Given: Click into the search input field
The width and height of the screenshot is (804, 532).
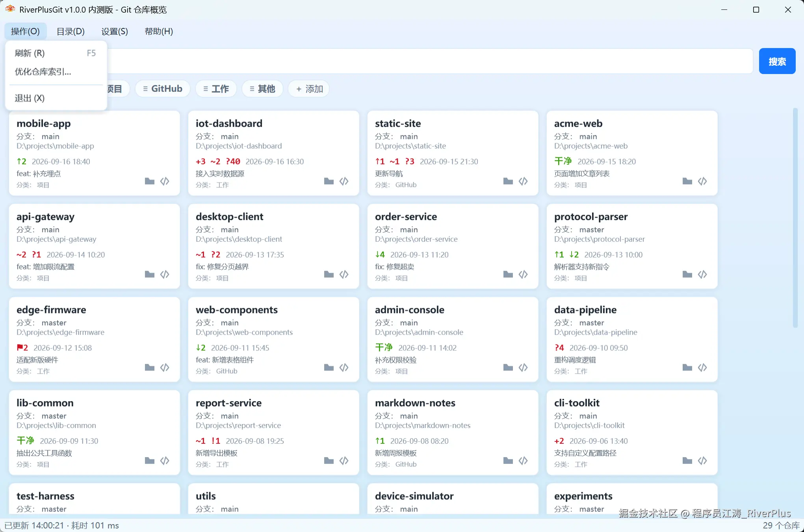Looking at the screenshot, I should click(x=429, y=61).
